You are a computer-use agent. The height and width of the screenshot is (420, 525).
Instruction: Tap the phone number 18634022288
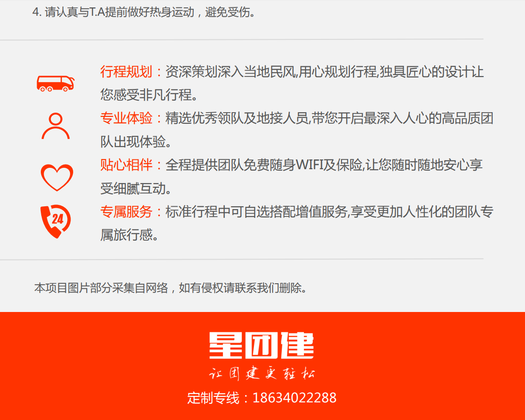pyautogui.click(x=294, y=398)
